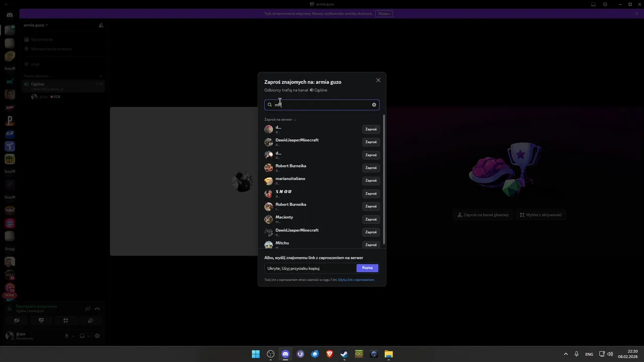Clear the friend search text
The height and width of the screenshot is (362, 644).
click(x=374, y=105)
